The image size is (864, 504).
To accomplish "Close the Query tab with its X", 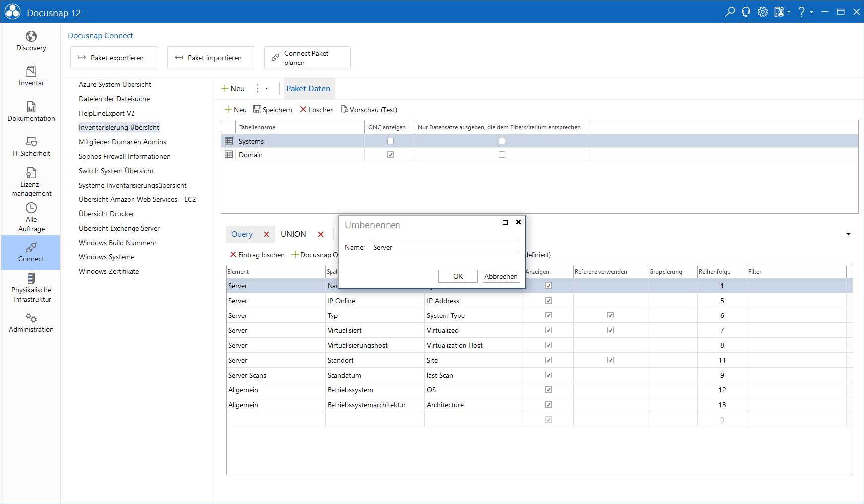I will 266,234.
